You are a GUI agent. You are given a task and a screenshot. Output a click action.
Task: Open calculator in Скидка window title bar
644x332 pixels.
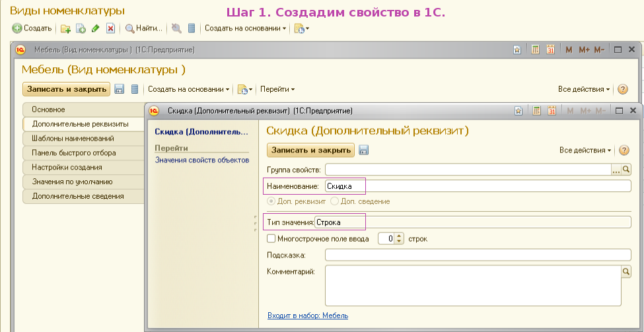pyautogui.click(x=537, y=111)
